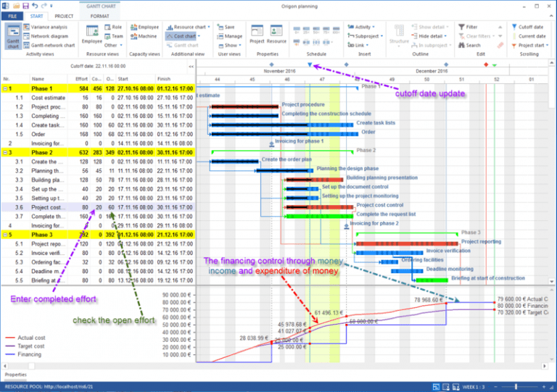Open the Properties panel at bottom
The image size is (557, 392).
tap(16, 375)
